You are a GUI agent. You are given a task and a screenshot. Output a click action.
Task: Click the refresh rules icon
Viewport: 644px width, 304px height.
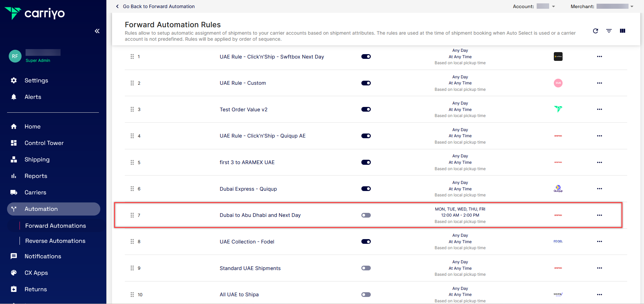pyautogui.click(x=595, y=31)
